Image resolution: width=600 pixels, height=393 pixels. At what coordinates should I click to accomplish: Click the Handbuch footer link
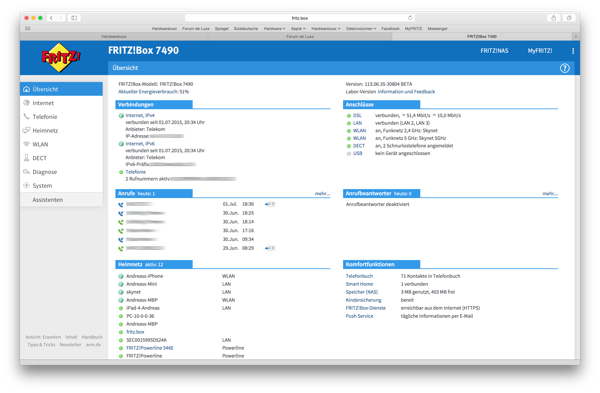coord(92,337)
